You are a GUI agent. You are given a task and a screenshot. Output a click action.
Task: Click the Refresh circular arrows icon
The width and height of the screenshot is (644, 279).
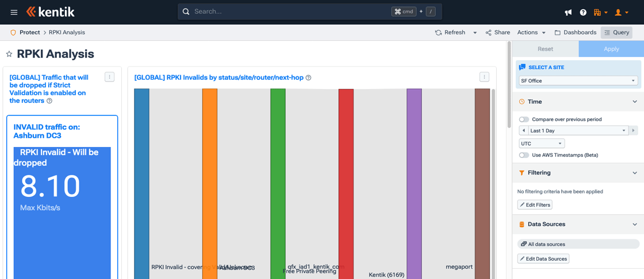pyautogui.click(x=438, y=32)
